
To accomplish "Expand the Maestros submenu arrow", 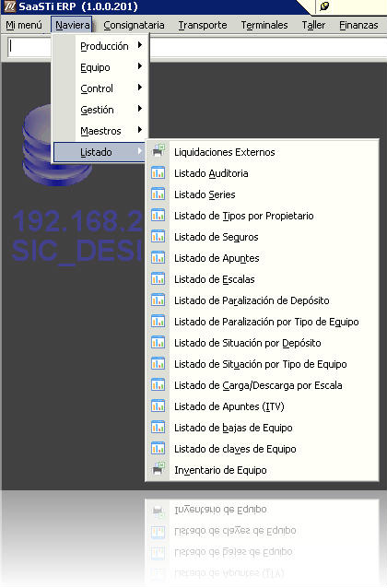I will click(140, 130).
